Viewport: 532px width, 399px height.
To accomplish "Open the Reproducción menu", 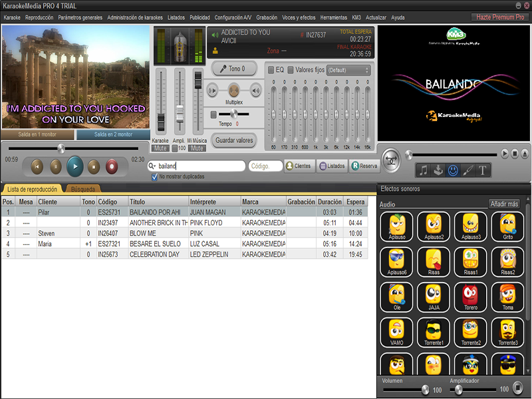I will tap(39, 18).
